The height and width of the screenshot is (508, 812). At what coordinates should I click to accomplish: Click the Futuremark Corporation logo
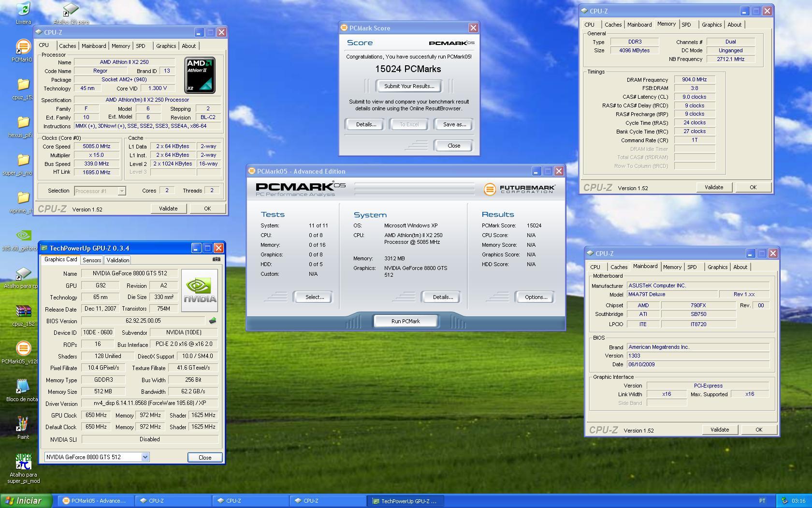[x=519, y=189]
